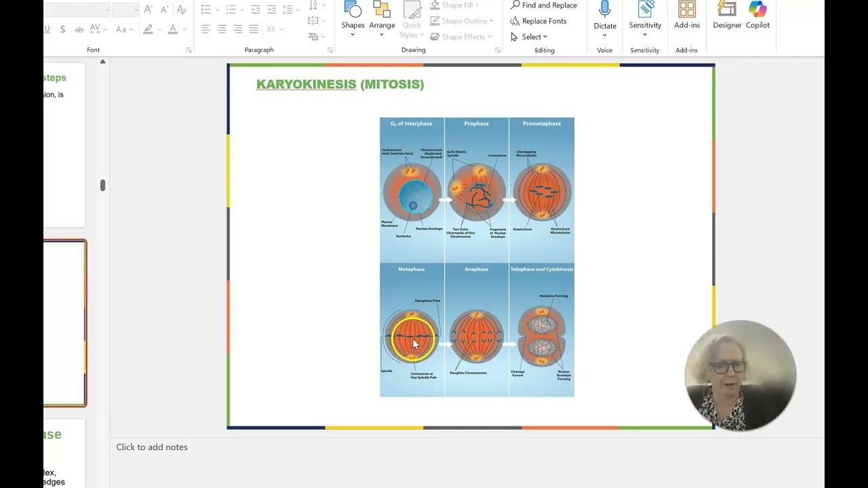The width and height of the screenshot is (868, 488).
Task: Open the Shapes gallery
Action: coord(353,19)
